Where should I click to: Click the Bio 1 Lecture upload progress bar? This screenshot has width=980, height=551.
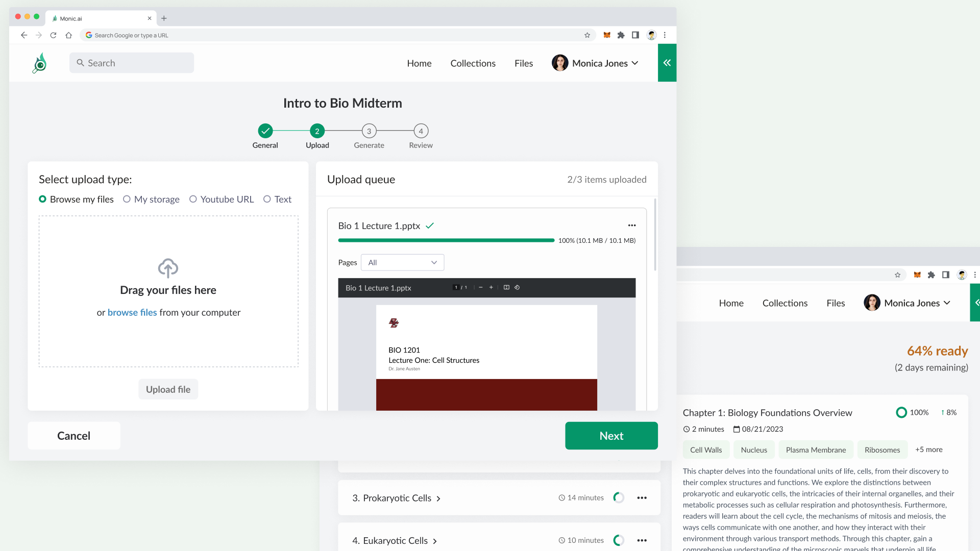click(446, 240)
